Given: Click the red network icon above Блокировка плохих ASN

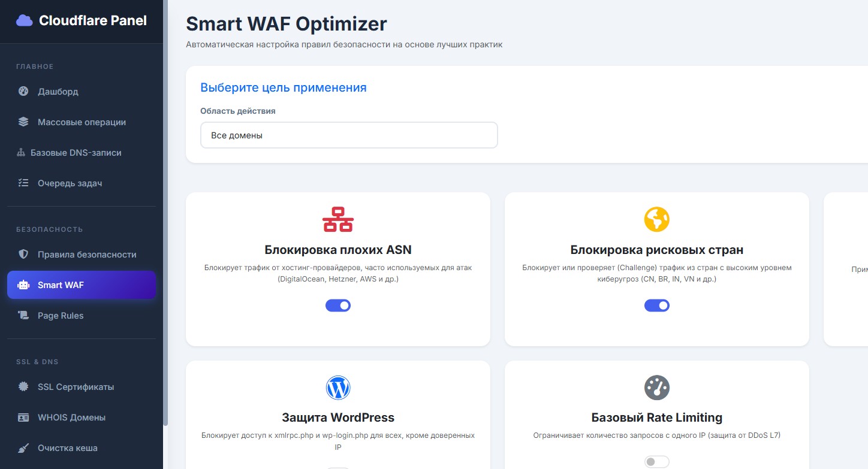Looking at the screenshot, I should [338, 220].
